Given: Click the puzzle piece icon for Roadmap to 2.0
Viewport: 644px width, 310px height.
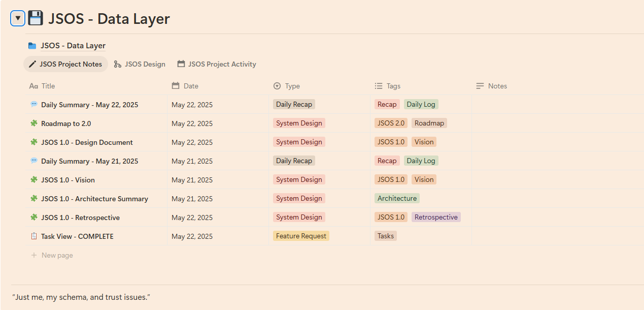Looking at the screenshot, I should 34,123.
